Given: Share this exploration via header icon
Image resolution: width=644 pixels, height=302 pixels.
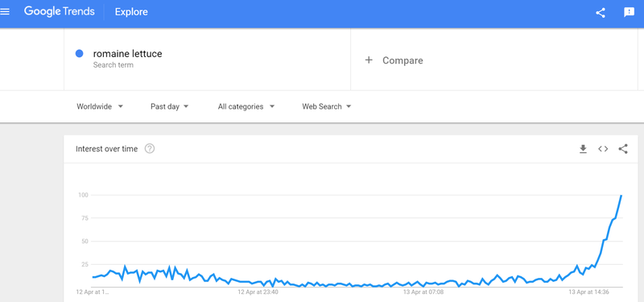Looking at the screenshot, I should tap(601, 13).
